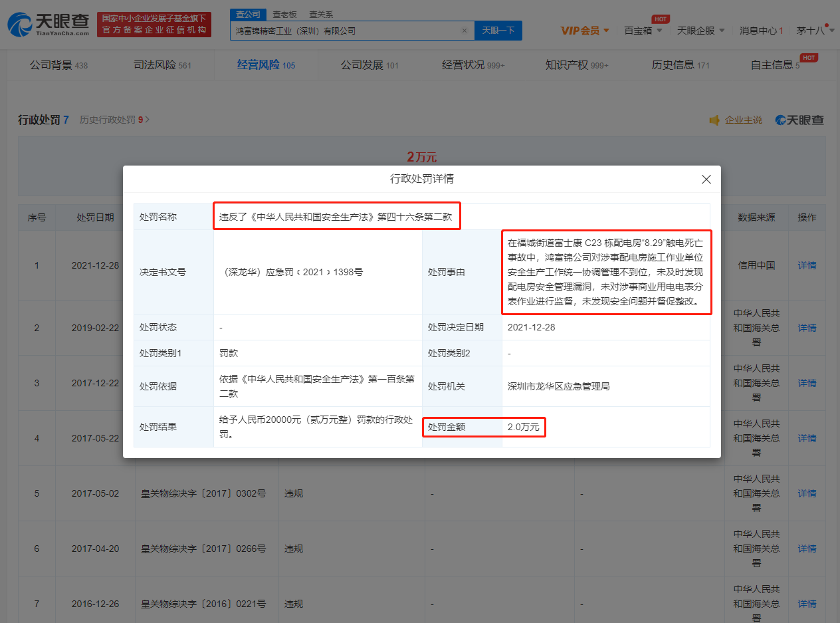Click the 数据来源 column header

pyautogui.click(x=756, y=217)
